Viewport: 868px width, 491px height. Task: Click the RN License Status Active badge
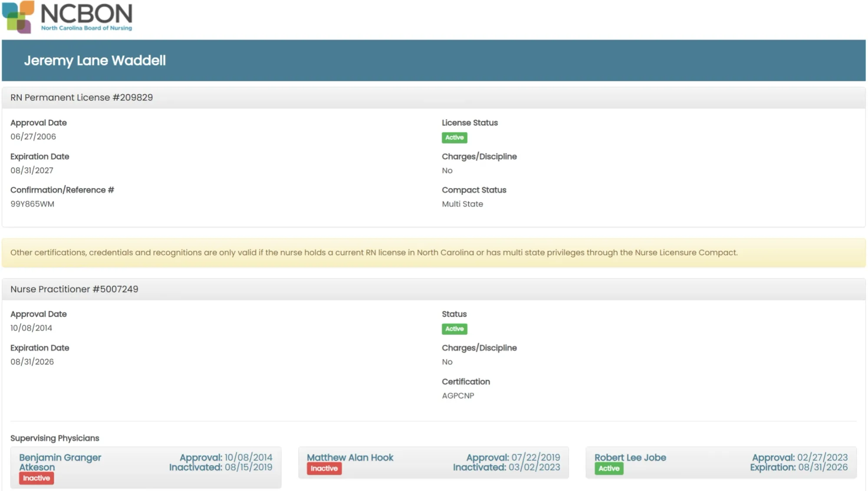point(454,137)
